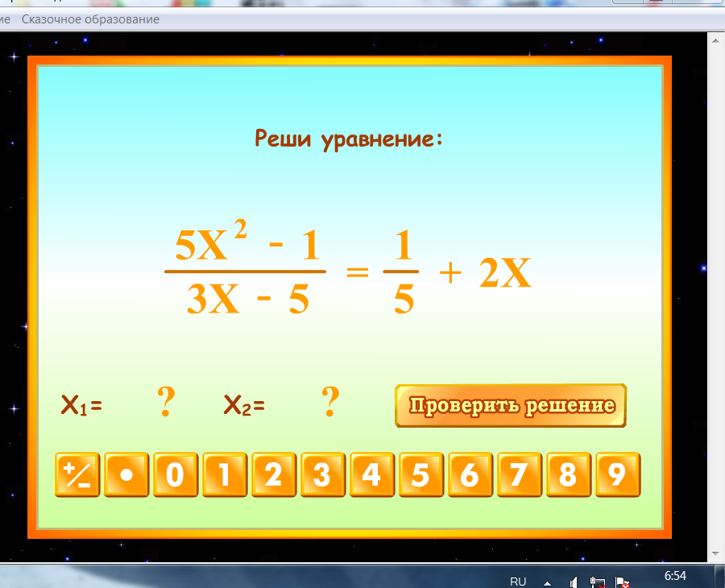The height and width of the screenshot is (588, 725).
Task: Select the X2 answer field question mark
Action: click(x=329, y=402)
